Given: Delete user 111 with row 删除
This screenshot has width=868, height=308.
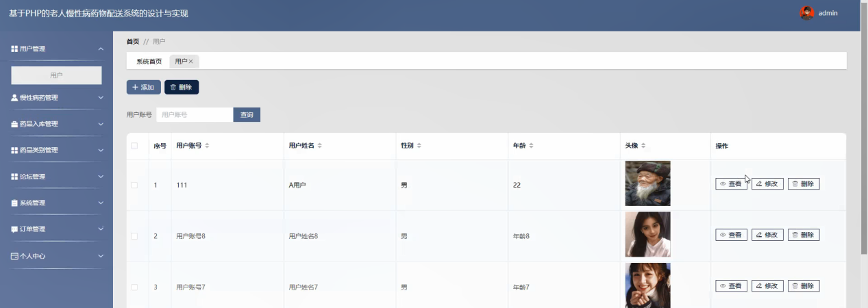Looking at the screenshot, I should (x=804, y=184).
